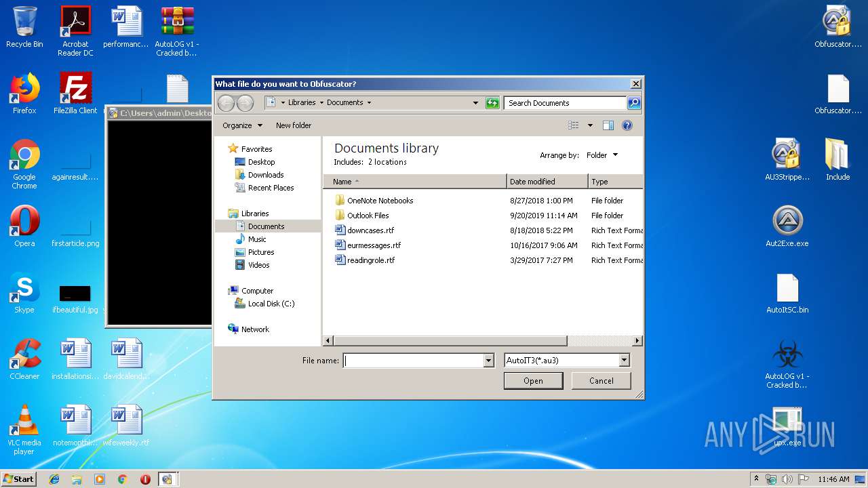The height and width of the screenshot is (488, 868).
Task: Select wifeweekly.rtf document on desktop
Action: (x=126, y=426)
